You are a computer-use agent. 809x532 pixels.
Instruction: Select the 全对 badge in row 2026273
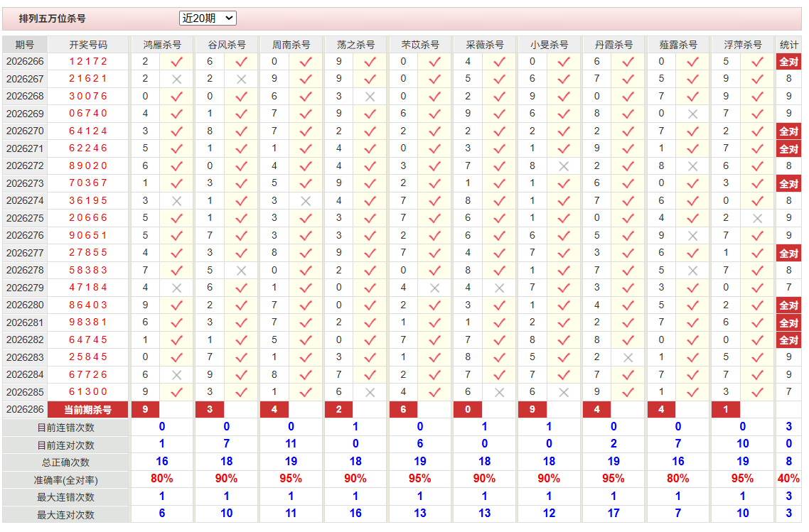pyautogui.click(x=789, y=183)
